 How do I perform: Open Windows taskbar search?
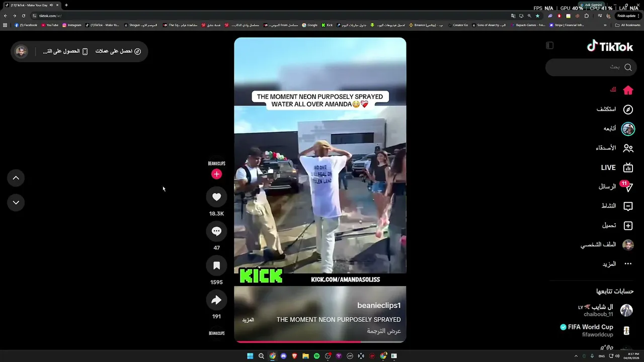(261, 356)
